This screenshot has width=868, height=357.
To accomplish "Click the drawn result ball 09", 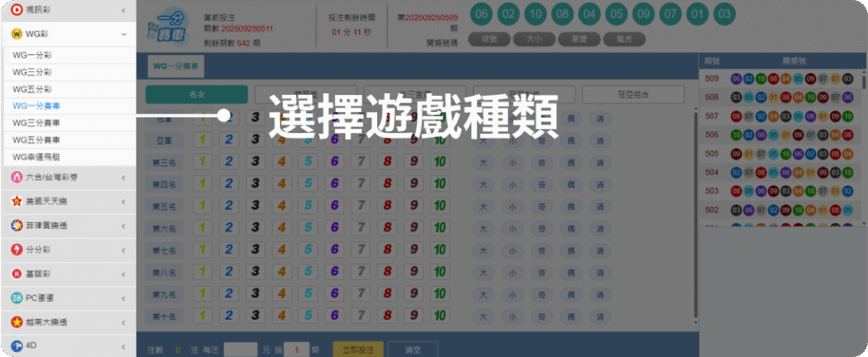I will (643, 14).
